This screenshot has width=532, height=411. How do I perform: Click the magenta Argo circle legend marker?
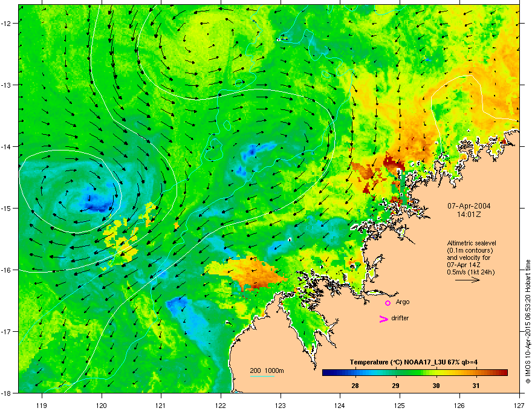(x=388, y=303)
